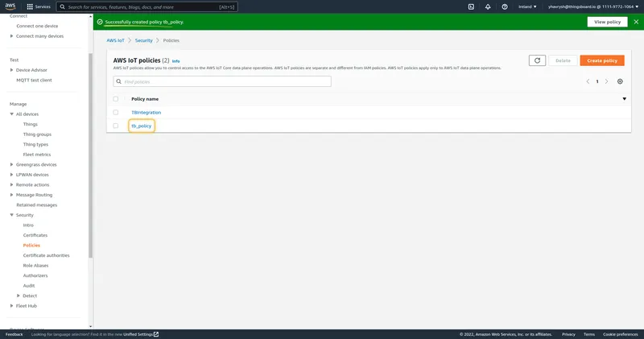
Task: Select all policies checkbox
Action: tap(115, 98)
